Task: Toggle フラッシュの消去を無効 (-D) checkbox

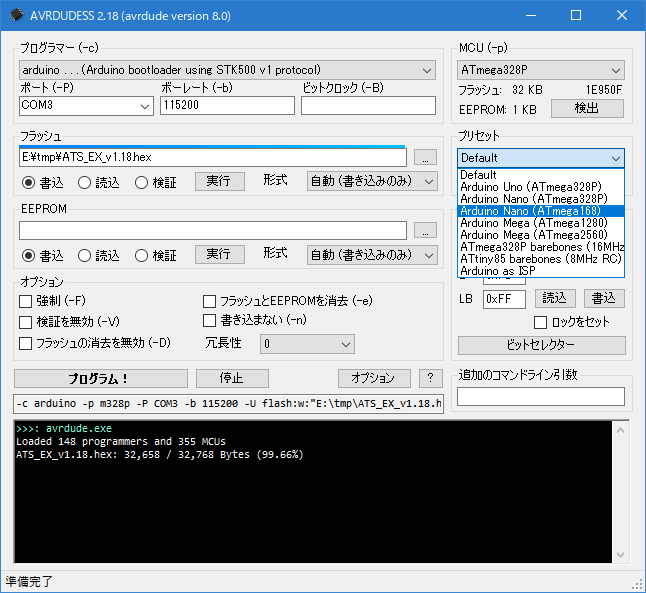Action: pyautogui.click(x=26, y=343)
